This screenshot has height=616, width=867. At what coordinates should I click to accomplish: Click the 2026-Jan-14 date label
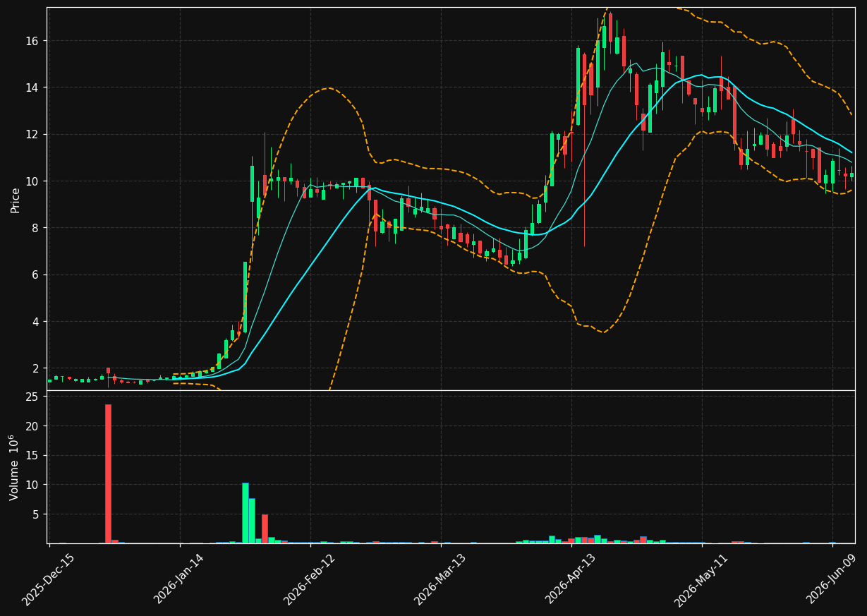[x=179, y=579]
